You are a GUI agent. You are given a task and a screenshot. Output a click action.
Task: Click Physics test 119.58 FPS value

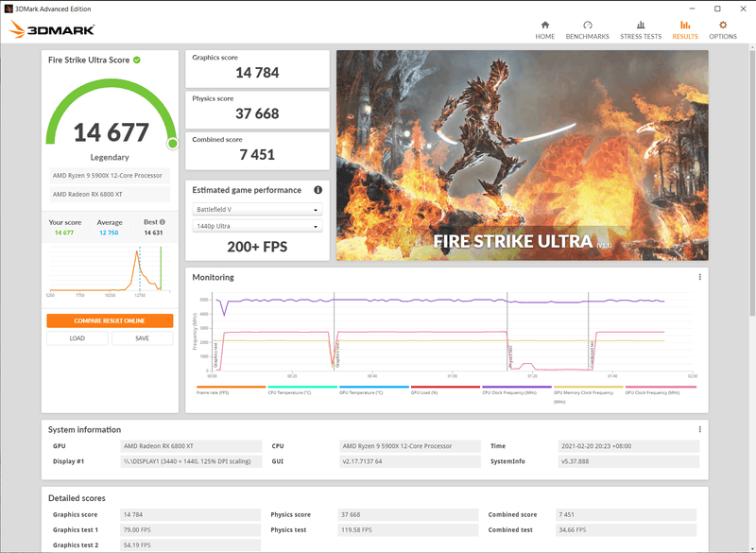(x=408, y=530)
